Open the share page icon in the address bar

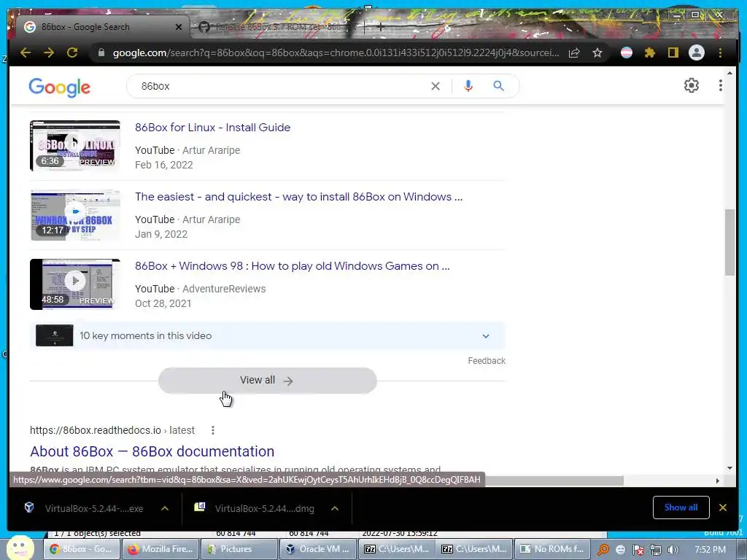tap(574, 52)
